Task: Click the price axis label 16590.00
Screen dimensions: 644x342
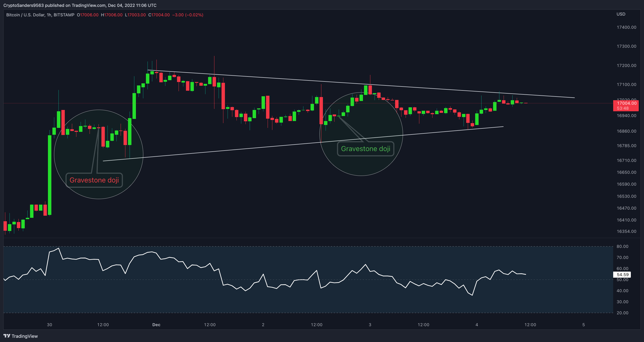Action: pyautogui.click(x=626, y=184)
